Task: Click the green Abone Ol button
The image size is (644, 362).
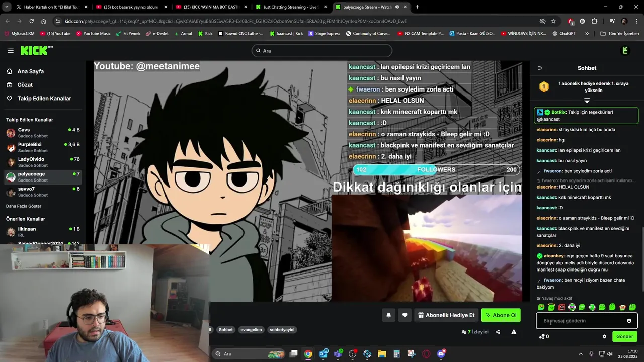Action: (501, 315)
